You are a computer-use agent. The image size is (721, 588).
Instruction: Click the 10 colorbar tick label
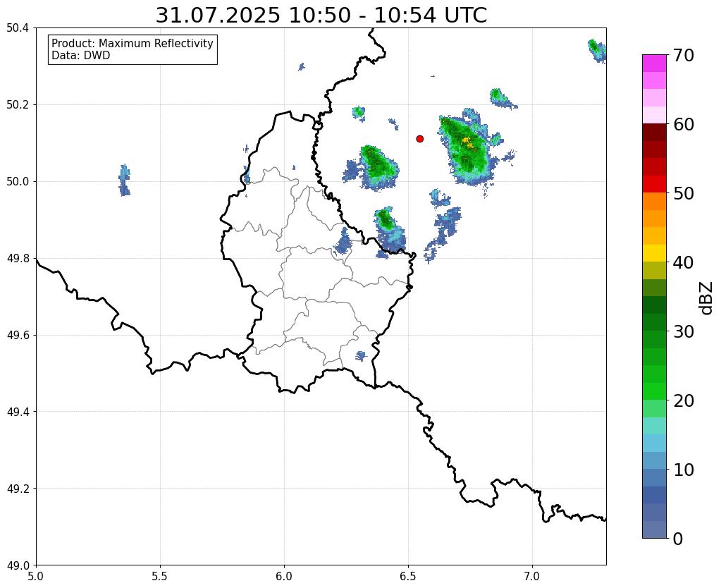point(684,470)
